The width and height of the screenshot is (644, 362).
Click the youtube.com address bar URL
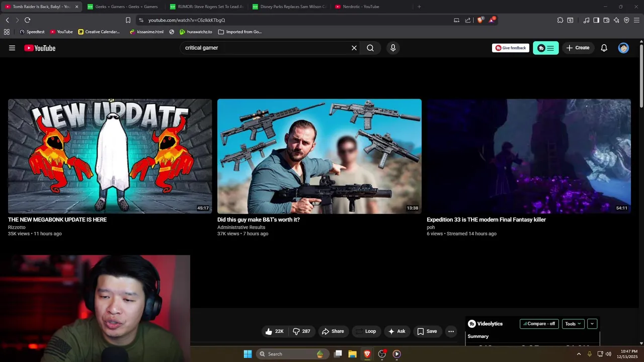187,20
